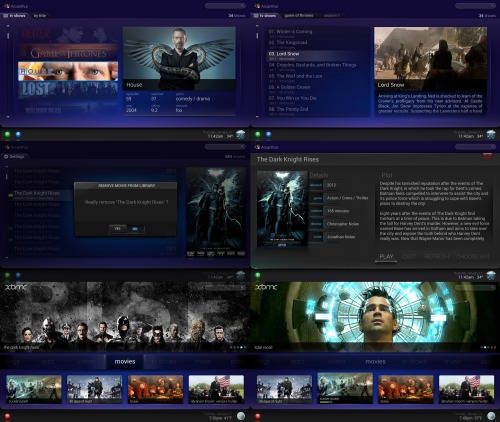Select episode '04. Cripples, Bastards, and Broken Things'
The width and height of the screenshot is (500, 422).
coord(317,67)
